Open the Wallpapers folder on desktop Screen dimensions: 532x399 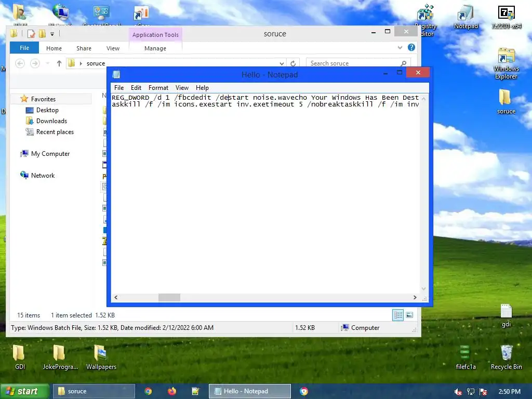(101, 357)
